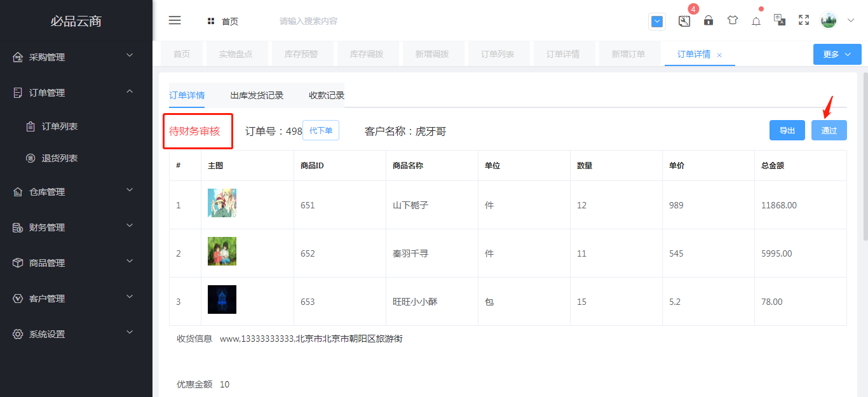Viewport: 868px width, 397px height.
Task: Click the 通过 approve button
Action: click(x=829, y=130)
